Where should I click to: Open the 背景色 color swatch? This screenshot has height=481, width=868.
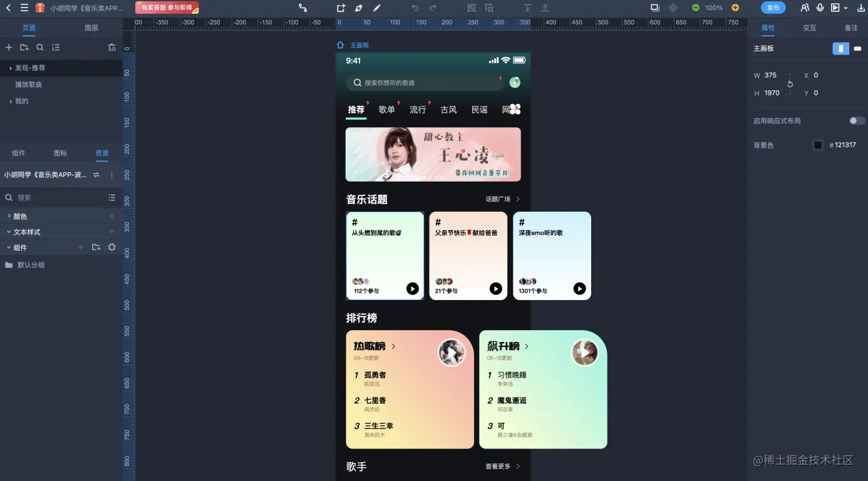coord(818,145)
